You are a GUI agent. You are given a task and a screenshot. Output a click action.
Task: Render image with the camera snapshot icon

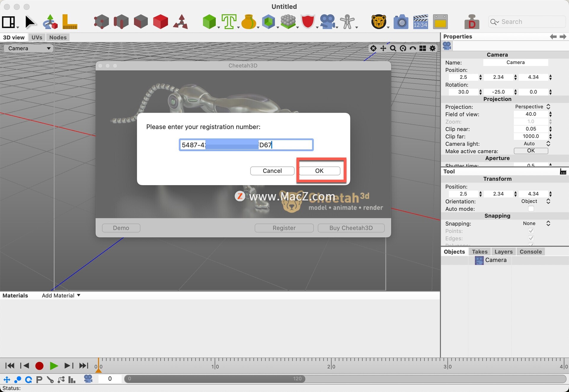click(401, 22)
